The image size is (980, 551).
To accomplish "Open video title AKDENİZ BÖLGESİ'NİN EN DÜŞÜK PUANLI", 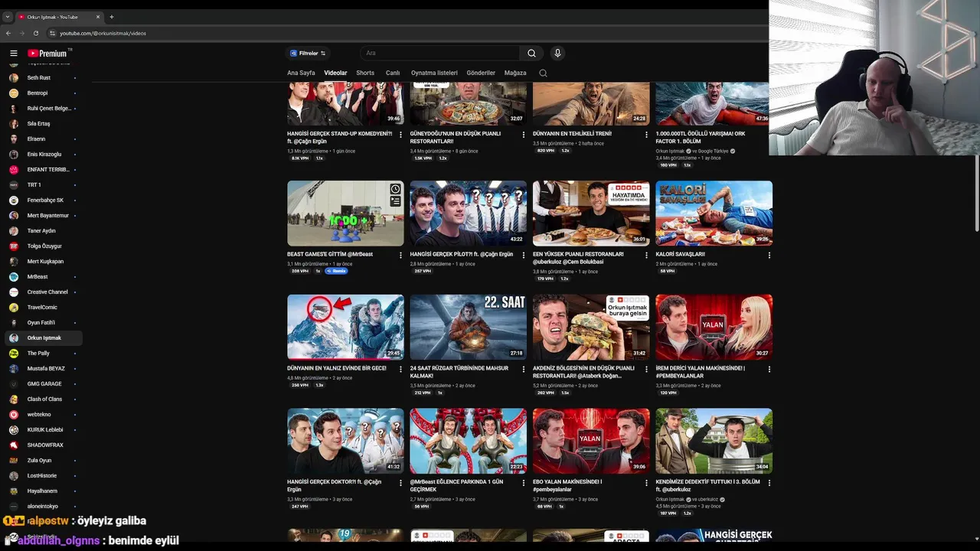I will pos(583,372).
